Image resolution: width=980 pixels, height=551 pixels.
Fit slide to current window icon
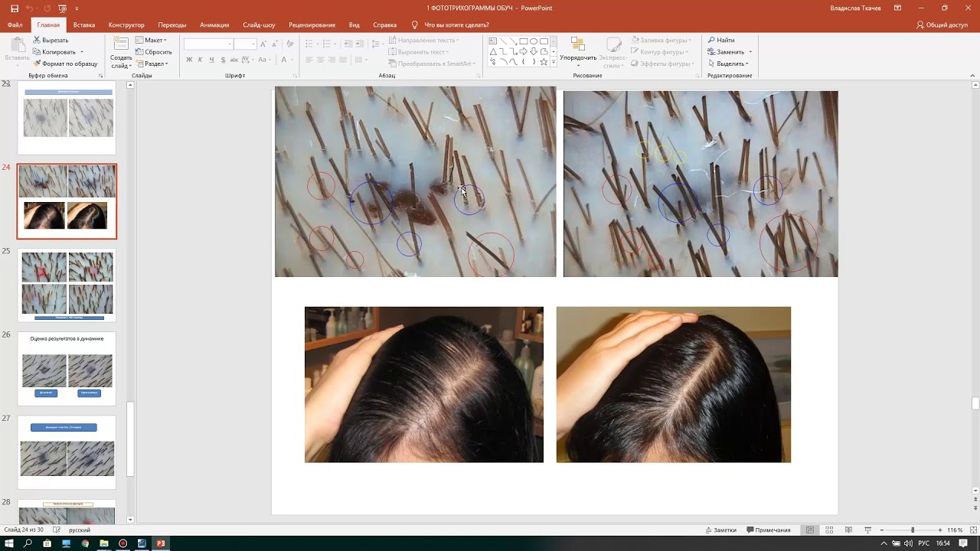[972, 530]
